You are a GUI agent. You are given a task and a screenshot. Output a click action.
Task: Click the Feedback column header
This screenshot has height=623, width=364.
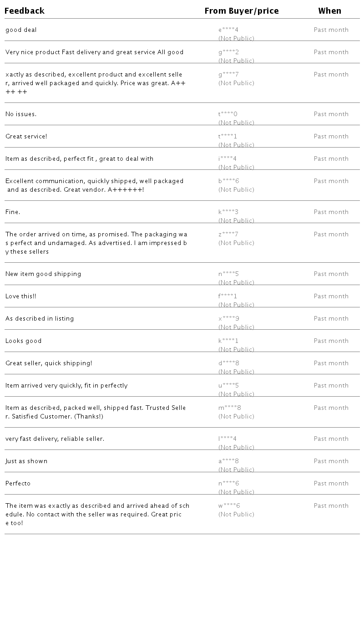tap(25, 11)
